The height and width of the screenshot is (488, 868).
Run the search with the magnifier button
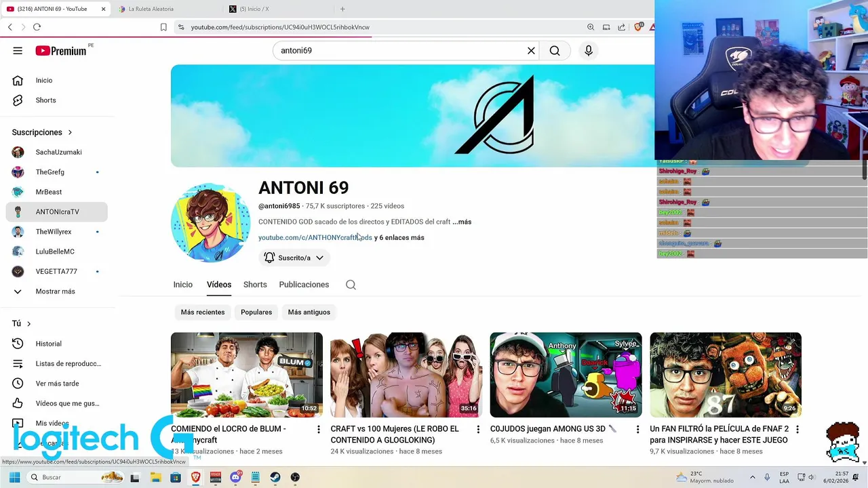coord(555,51)
